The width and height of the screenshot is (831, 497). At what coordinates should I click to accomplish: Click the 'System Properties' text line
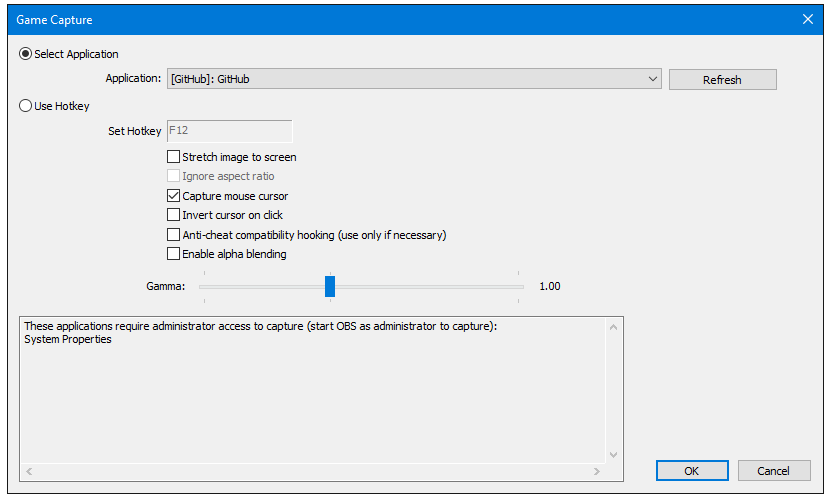point(68,339)
